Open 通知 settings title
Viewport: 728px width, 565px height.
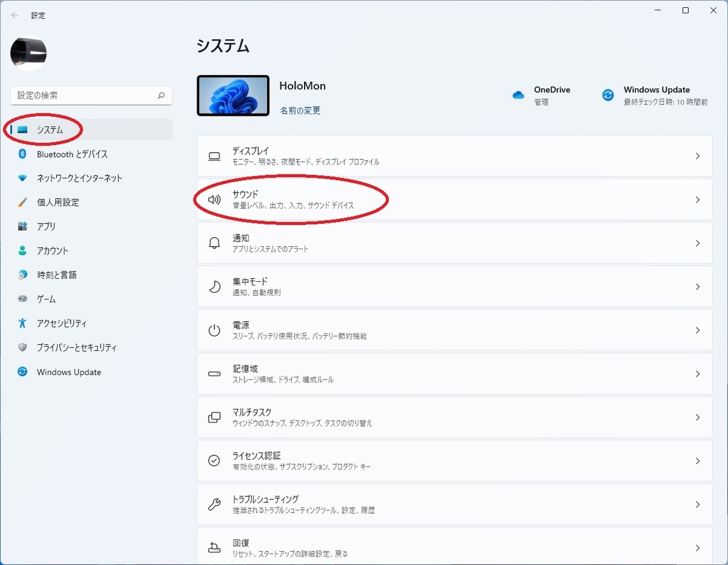point(241,238)
